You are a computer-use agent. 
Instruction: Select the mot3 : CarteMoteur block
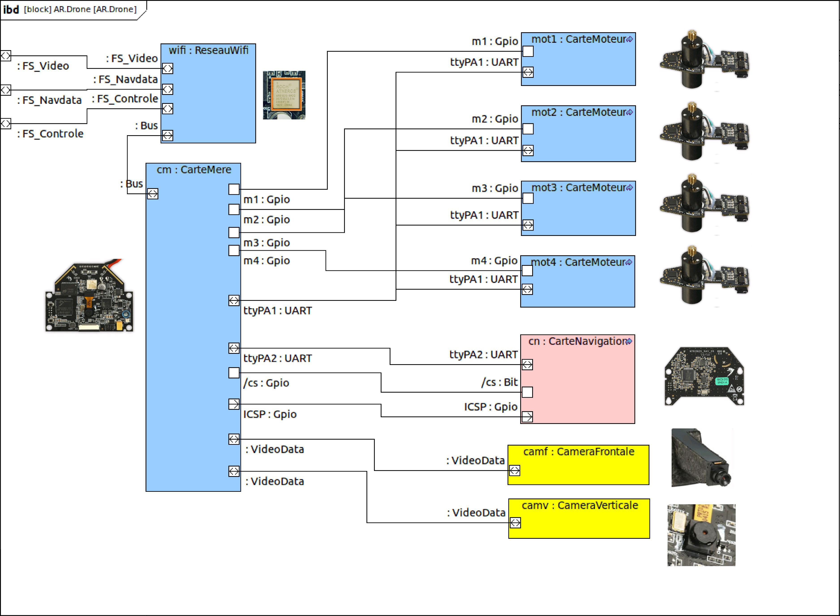[578, 208]
